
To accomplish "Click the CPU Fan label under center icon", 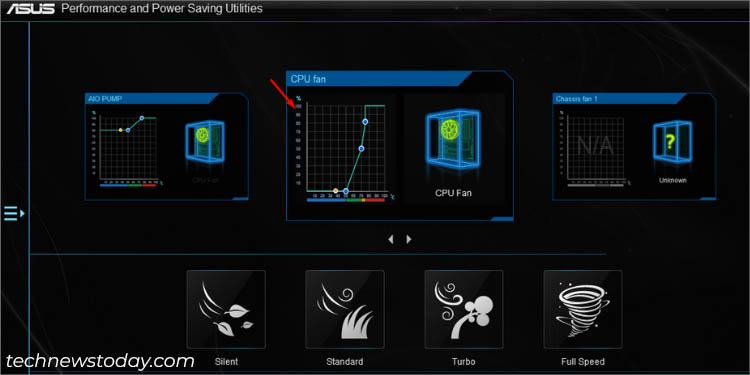I will (x=453, y=193).
